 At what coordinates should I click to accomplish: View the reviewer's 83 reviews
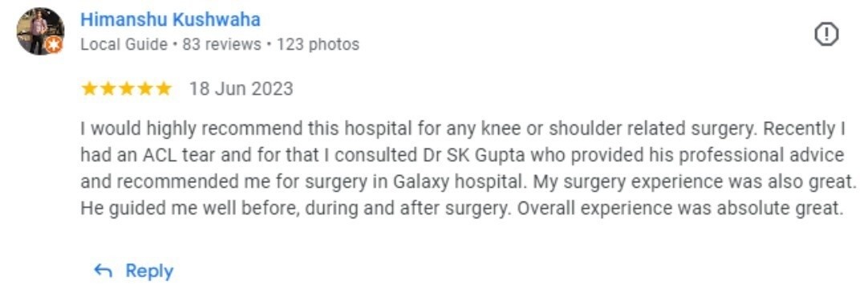(221, 44)
